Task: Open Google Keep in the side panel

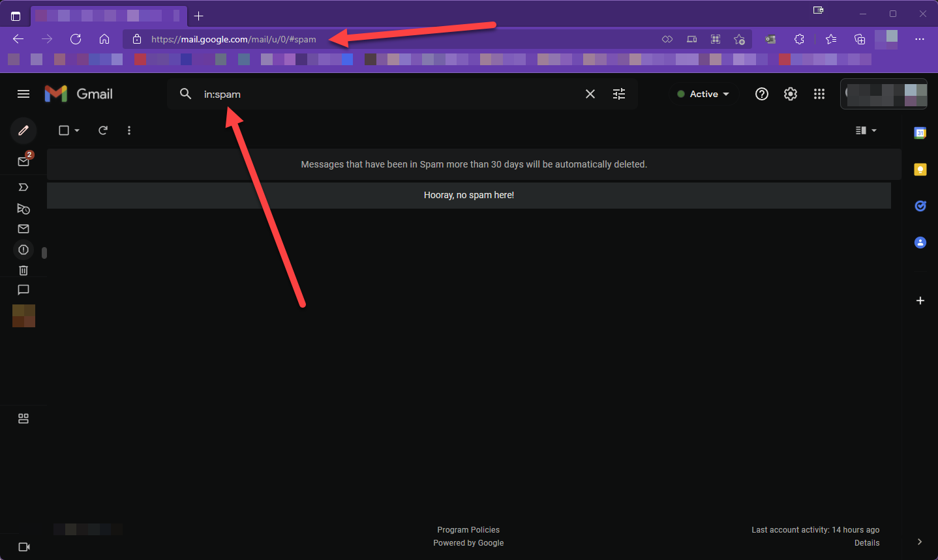Action: click(x=920, y=169)
